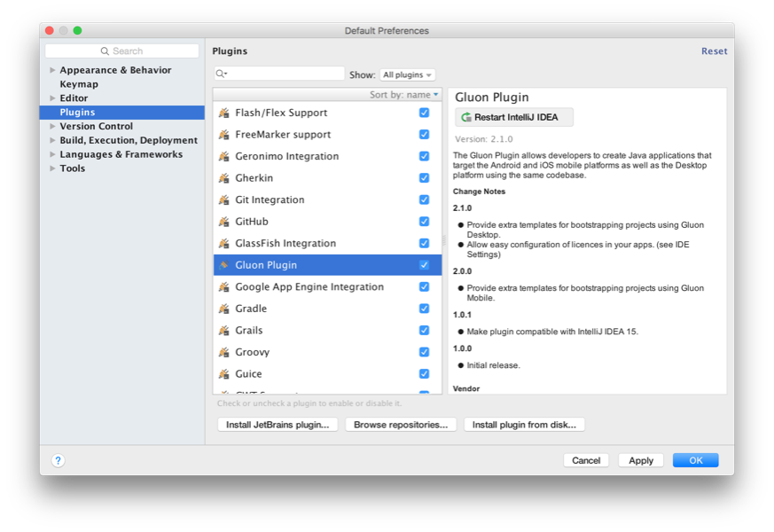
Task: Click Install JetBrains plugin button
Action: [x=278, y=425]
